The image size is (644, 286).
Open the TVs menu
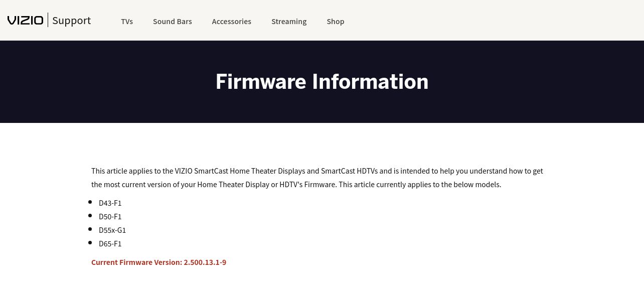(127, 21)
